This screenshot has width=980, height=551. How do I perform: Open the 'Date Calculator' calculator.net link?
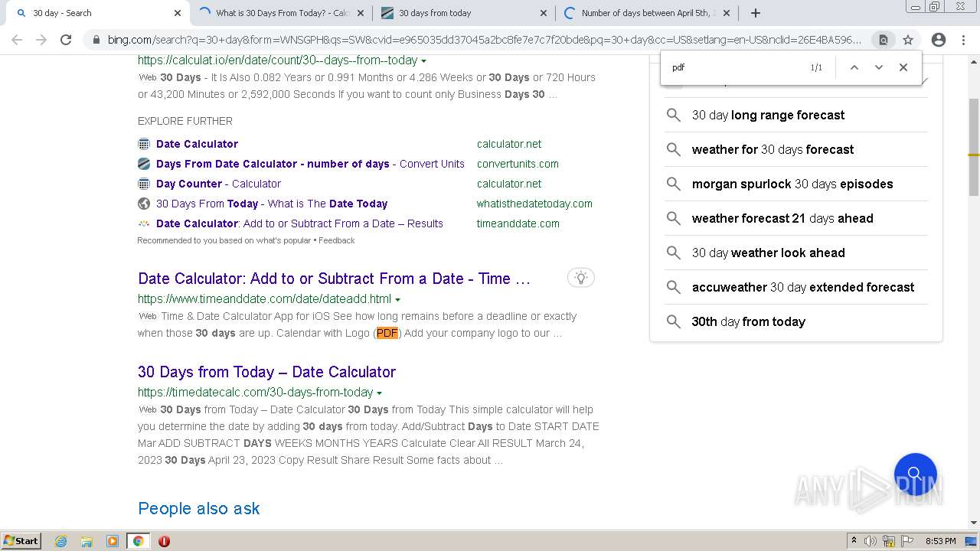tap(197, 144)
